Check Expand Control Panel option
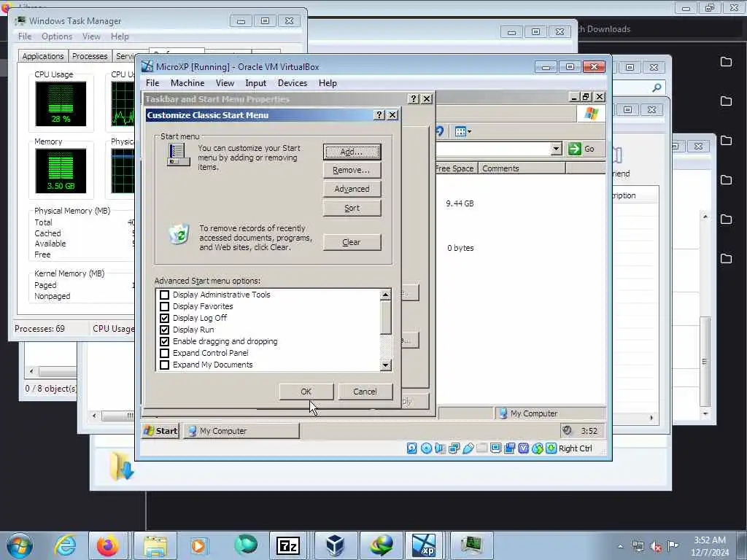 [x=164, y=353]
